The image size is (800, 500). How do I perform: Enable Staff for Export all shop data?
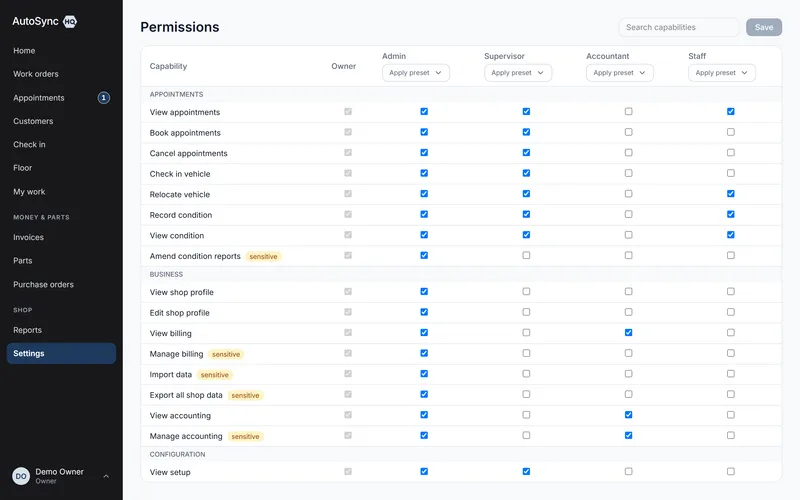pos(731,394)
